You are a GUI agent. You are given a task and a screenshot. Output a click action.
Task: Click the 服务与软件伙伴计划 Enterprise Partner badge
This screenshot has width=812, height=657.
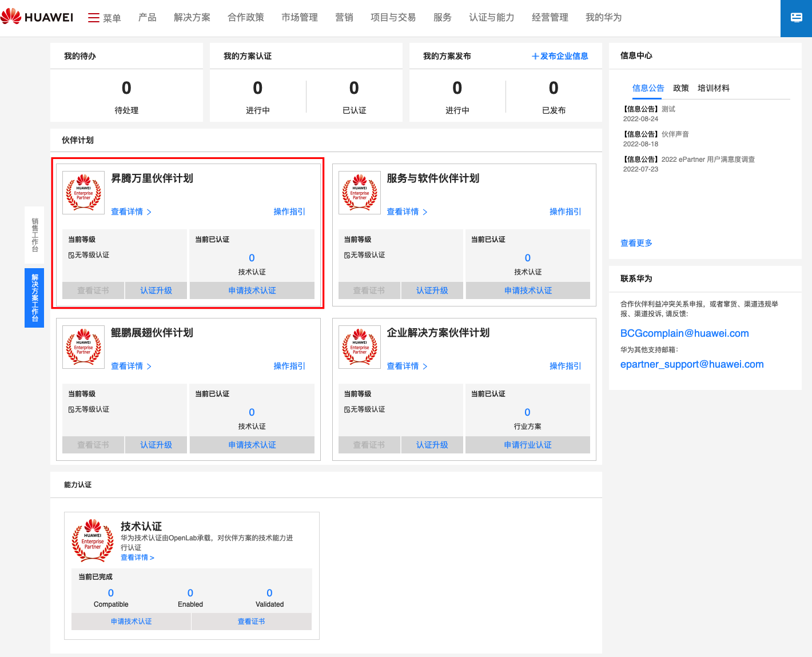pyautogui.click(x=360, y=193)
